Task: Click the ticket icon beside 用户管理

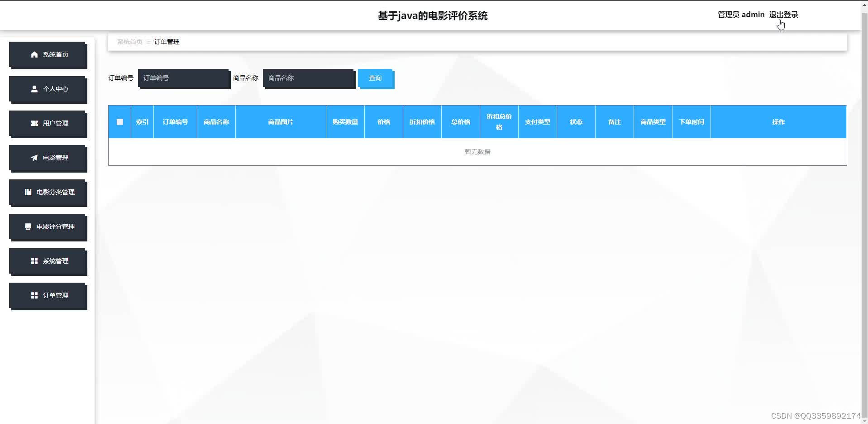Action: pyautogui.click(x=34, y=123)
